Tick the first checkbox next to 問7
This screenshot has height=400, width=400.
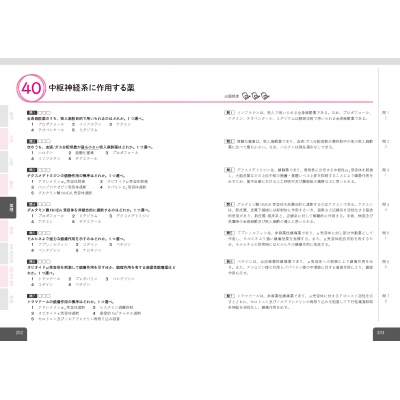point(40,296)
